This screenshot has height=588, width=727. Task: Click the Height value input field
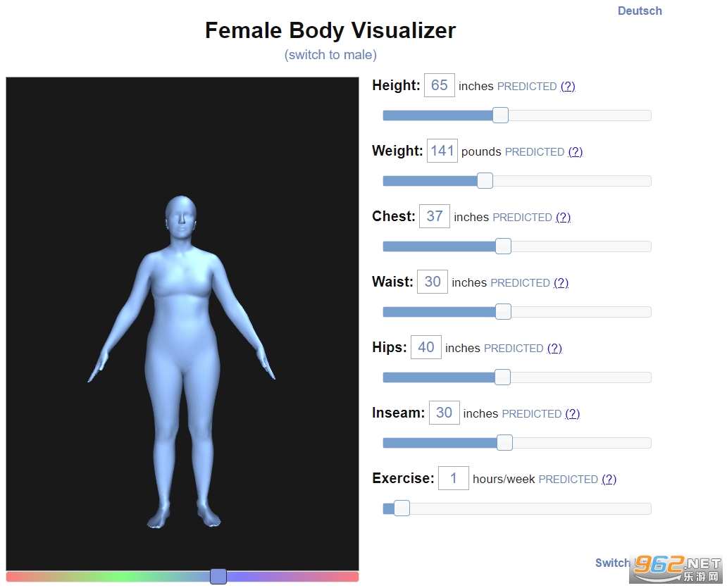[x=439, y=85]
